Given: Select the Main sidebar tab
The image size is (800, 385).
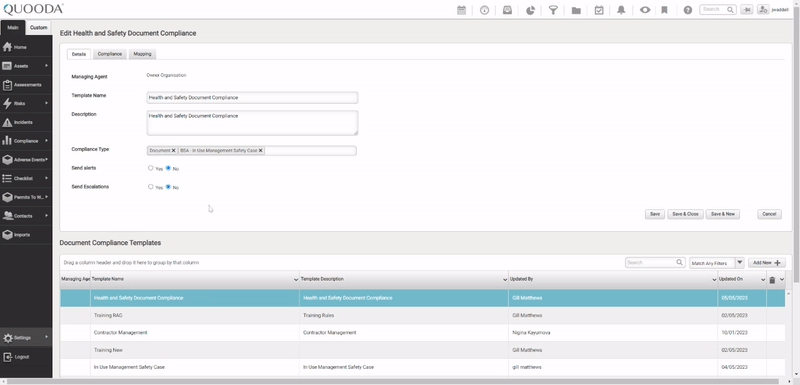Looking at the screenshot, I should 13,28.
